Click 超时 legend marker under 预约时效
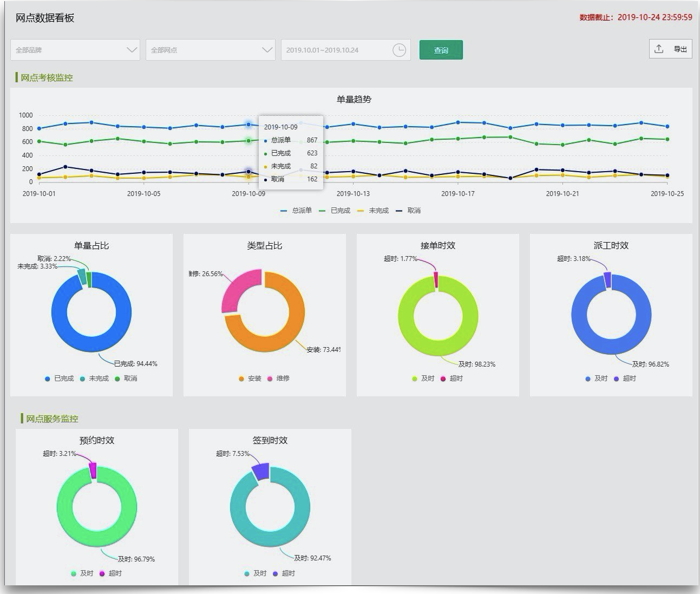The image size is (700, 594). pos(102,573)
